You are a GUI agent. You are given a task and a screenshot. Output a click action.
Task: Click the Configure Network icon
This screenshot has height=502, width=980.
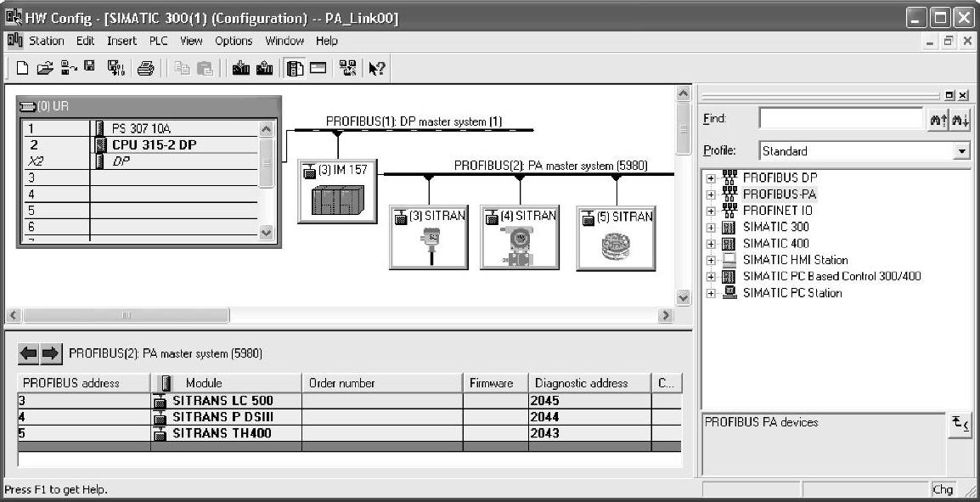pyautogui.click(x=348, y=68)
